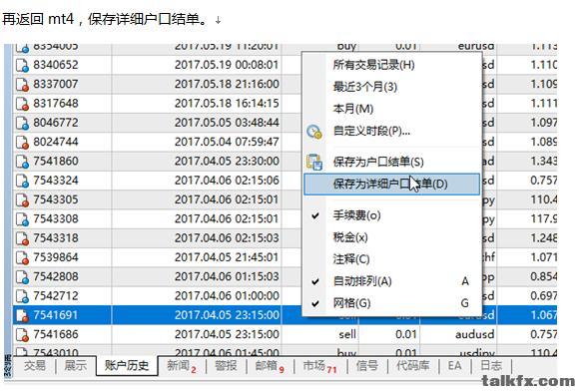This screenshot has height=392, width=580.
Task: Open 自定义时段(P)... custom period option
Action: (x=391, y=131)
